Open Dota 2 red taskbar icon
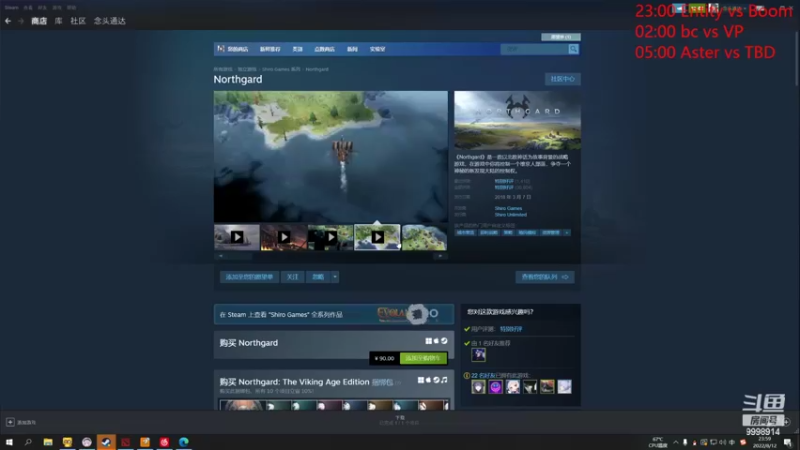Viewport: 800px width, 450px height. (x=126, y=442)
